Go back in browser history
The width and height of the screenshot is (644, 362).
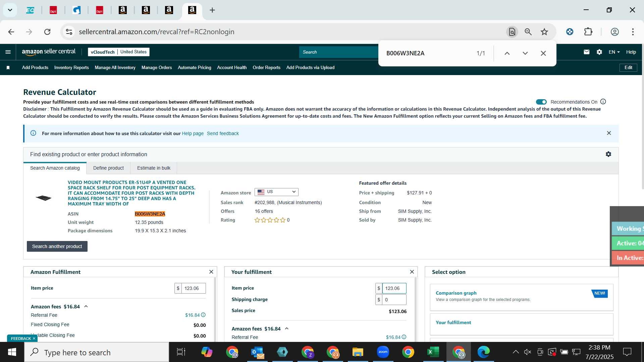click(x=11, y=32)
